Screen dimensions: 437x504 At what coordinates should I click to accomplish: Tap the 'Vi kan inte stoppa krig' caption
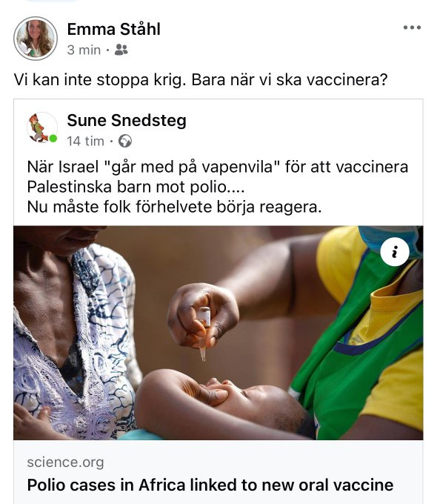(x=201, y=80)
